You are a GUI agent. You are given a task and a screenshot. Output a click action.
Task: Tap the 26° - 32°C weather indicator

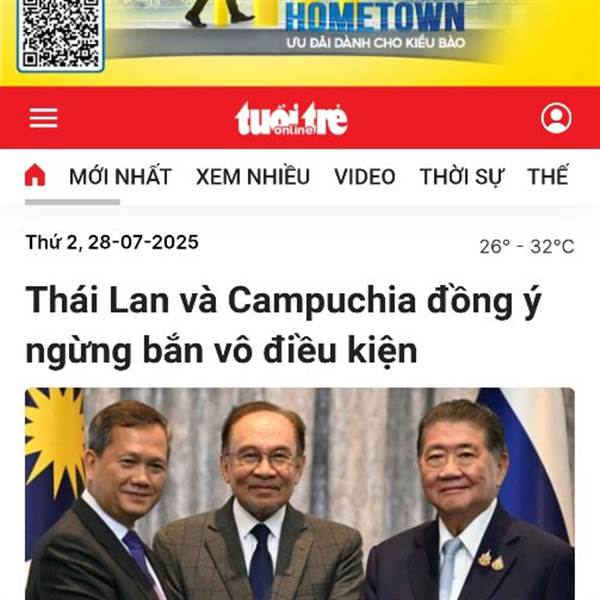pos(527,246)
